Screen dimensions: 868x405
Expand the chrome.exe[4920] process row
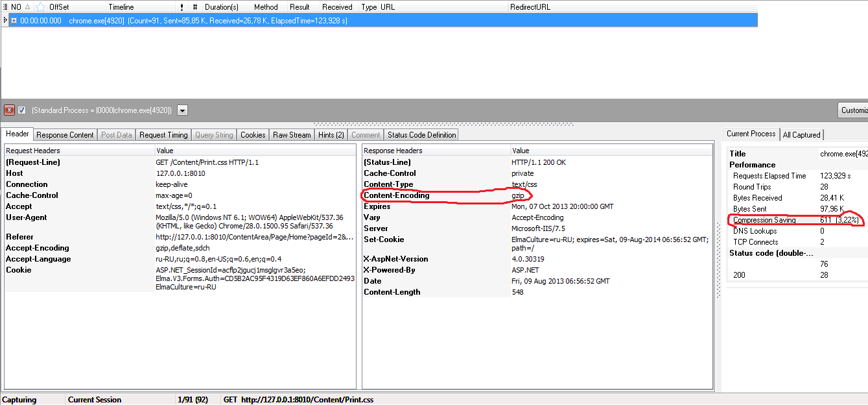[x=14, y=20]
